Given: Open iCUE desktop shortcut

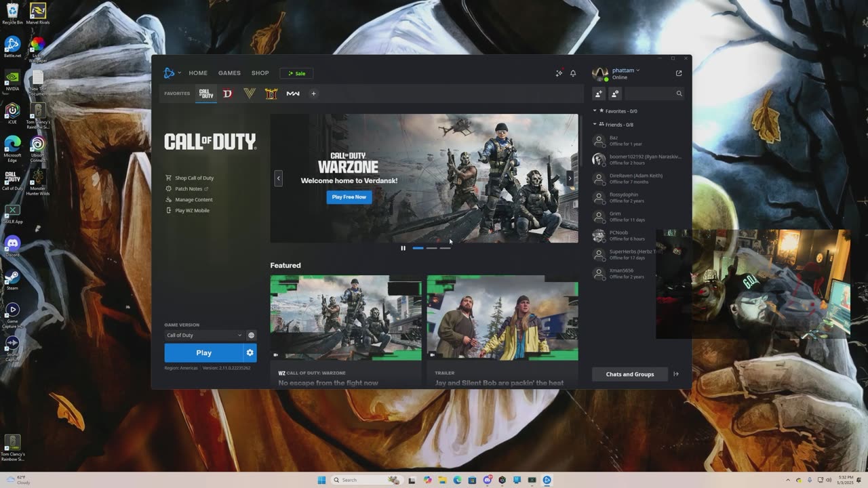Looking at the screenshot, I should (x=12, y=113).
